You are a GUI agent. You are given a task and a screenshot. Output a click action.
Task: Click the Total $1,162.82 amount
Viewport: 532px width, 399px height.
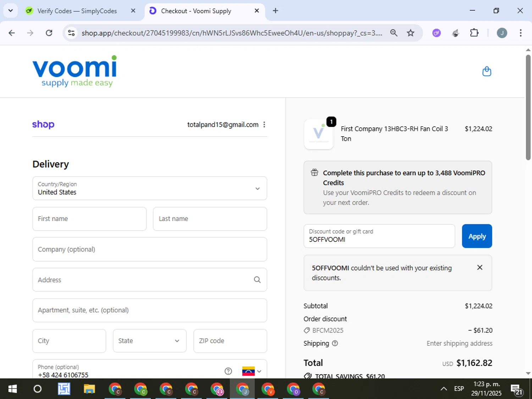click(x=474, y=363)
